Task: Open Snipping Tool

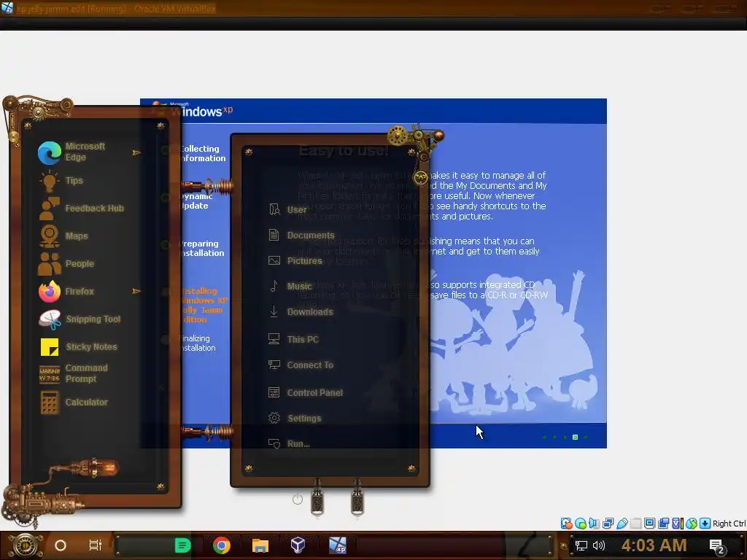Action: 80,319
